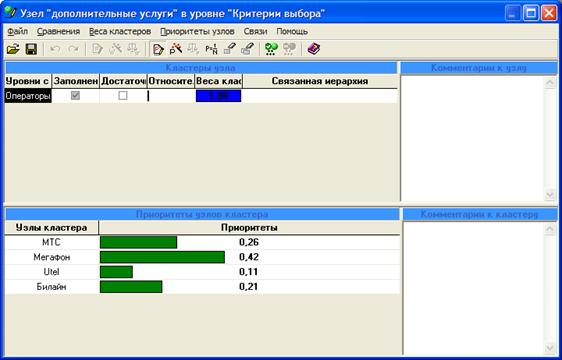Image resolution: width=562 pixels, height=360 pixels.
Task: Click the magic wand P priorities icon
Action: pyautogui.click(x=176, y=49)
